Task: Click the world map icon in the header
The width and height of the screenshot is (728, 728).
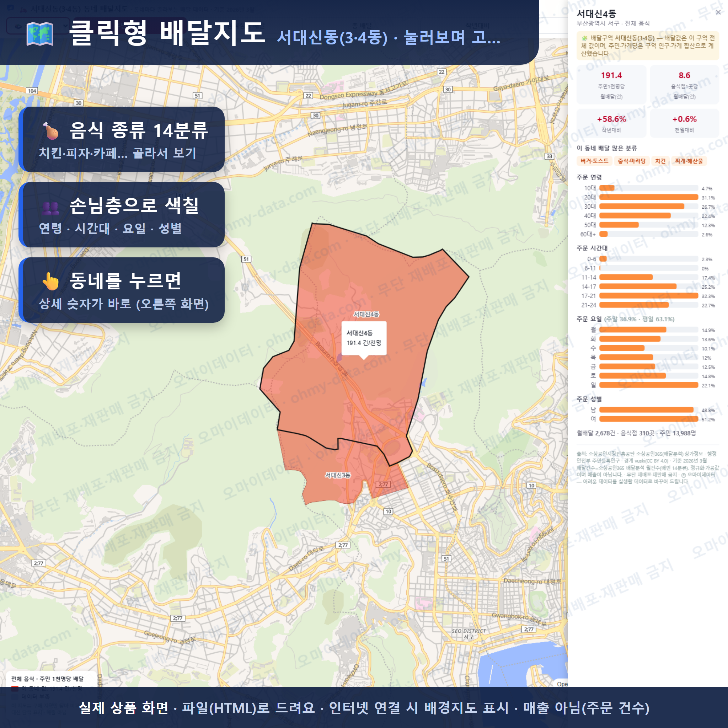Action: tap(40, 34)
